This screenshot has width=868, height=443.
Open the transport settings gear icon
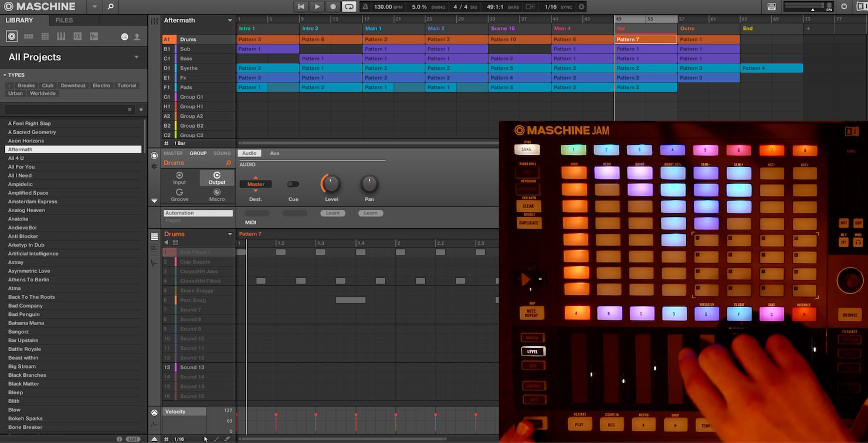click(581, 7)
